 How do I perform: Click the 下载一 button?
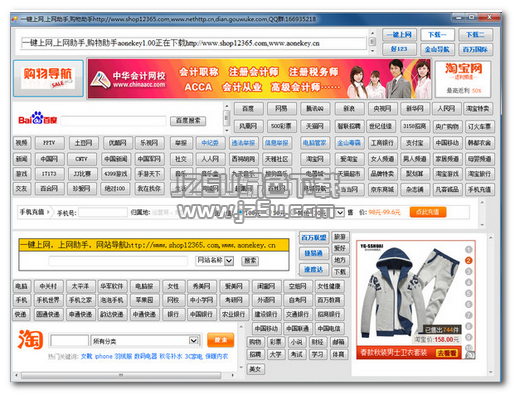click(x=437, y=35)
